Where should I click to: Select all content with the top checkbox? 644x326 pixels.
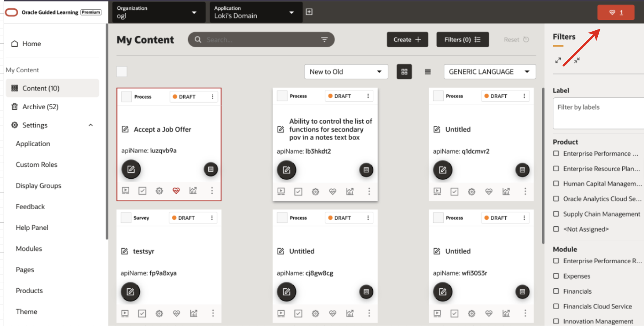[x=122, y=72]
